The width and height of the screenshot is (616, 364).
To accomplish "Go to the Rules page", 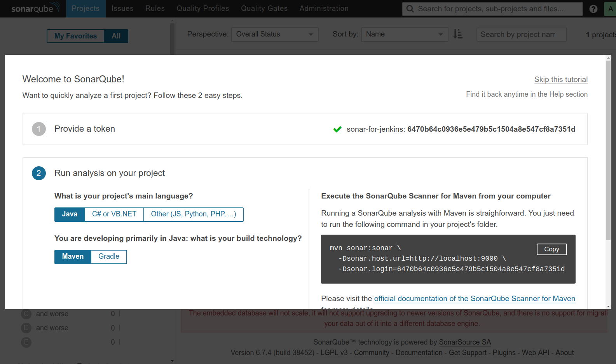I will 155,9.
